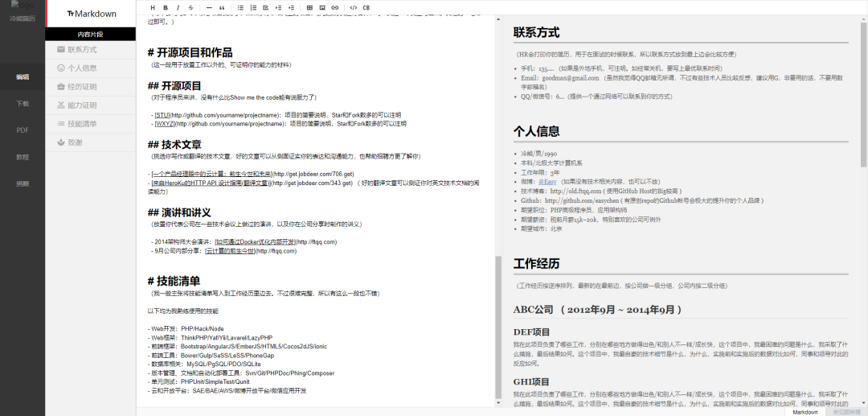Insert a blockquote using the quote icon
Image resolution: width=868 pixels, height=416 pixels.
coord(222,8)
